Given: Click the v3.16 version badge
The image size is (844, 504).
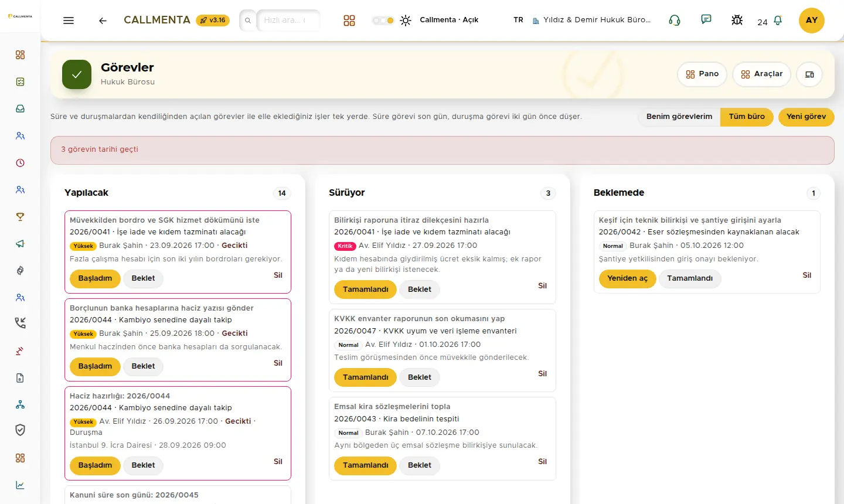Looking at the screenshot, I should click(x=213, y=21).
